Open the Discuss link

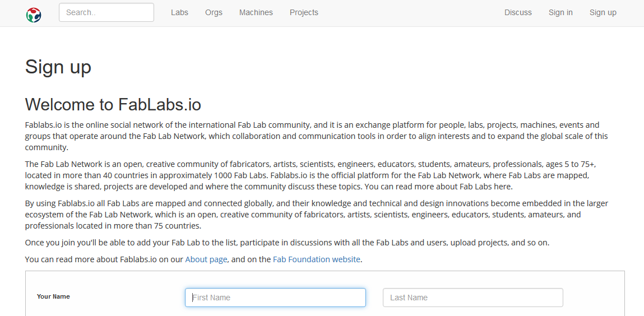pos(518,12)
